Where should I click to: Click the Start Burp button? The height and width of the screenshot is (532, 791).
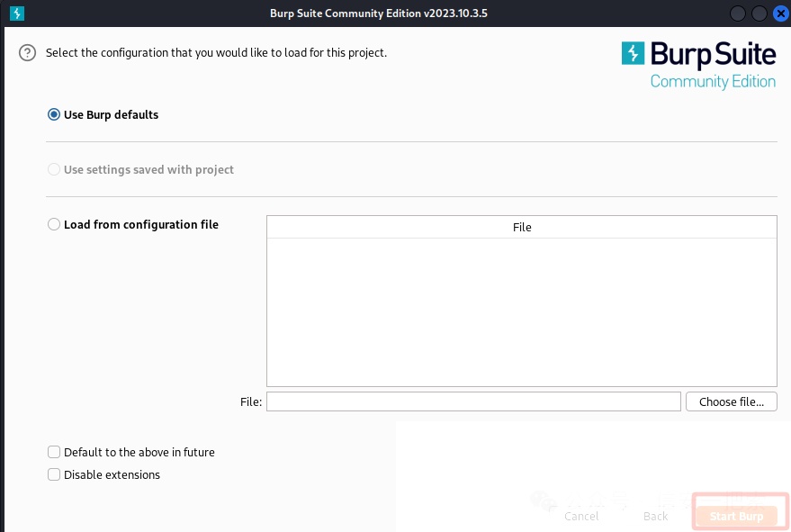click(736, 516)
